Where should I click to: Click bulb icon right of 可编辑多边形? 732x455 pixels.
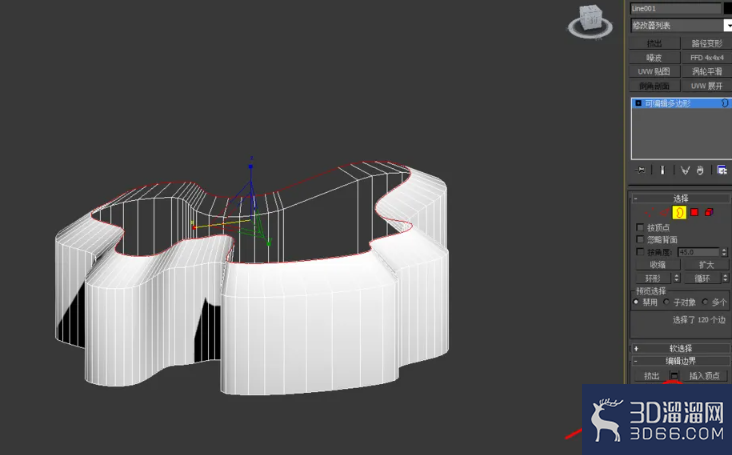[x=725, y=103]
